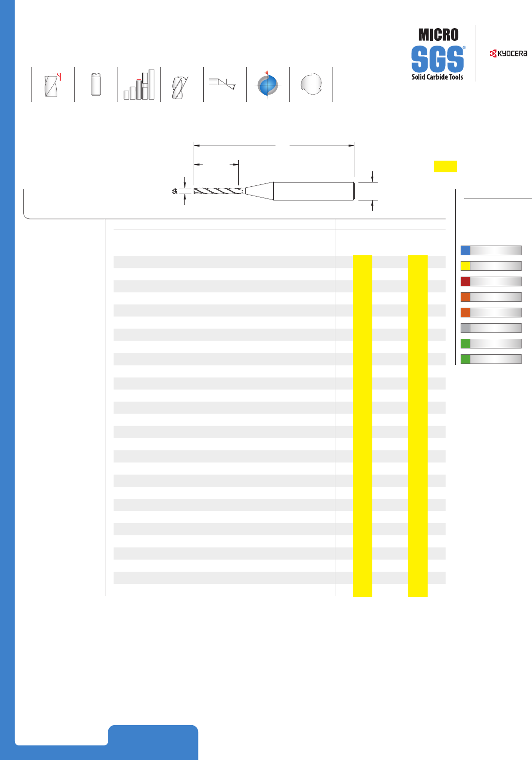Click the helix corner angle drill icon
Viewport: 532px width, 760px height.
(52, 84)
